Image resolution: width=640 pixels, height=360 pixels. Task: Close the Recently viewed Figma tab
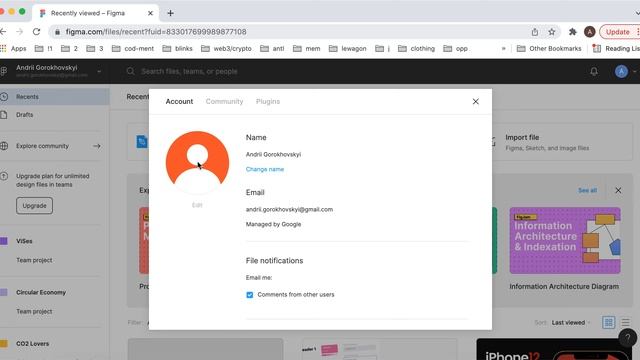pyautogui.click(x=150, y=13)
